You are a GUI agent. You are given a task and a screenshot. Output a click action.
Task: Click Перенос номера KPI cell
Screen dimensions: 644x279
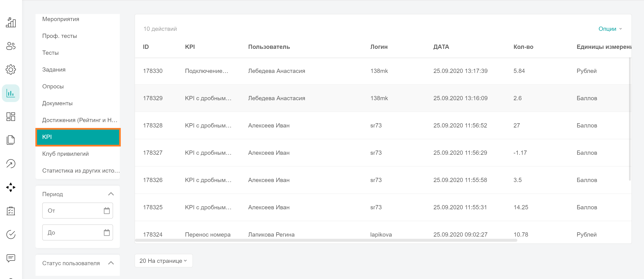(x=208, y=235)
